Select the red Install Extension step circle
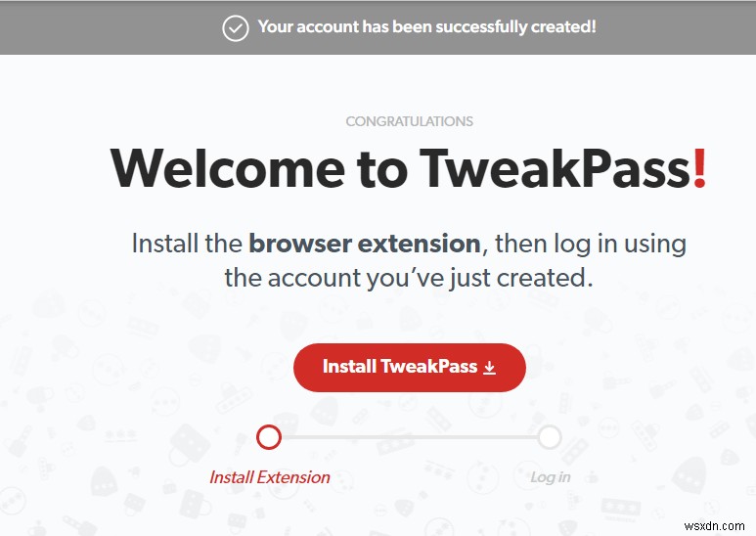Viewport: 756px width, 536px height. pos(269,437)
